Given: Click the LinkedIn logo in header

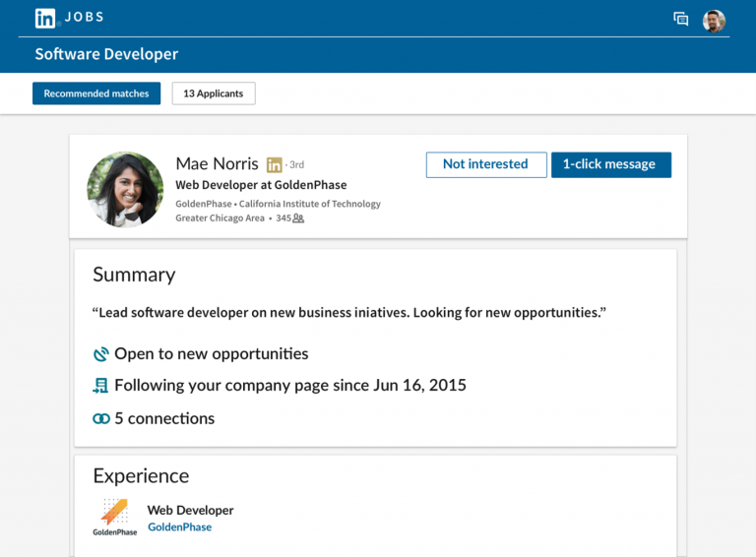Looking at the screenshot, I should [45, 18].
